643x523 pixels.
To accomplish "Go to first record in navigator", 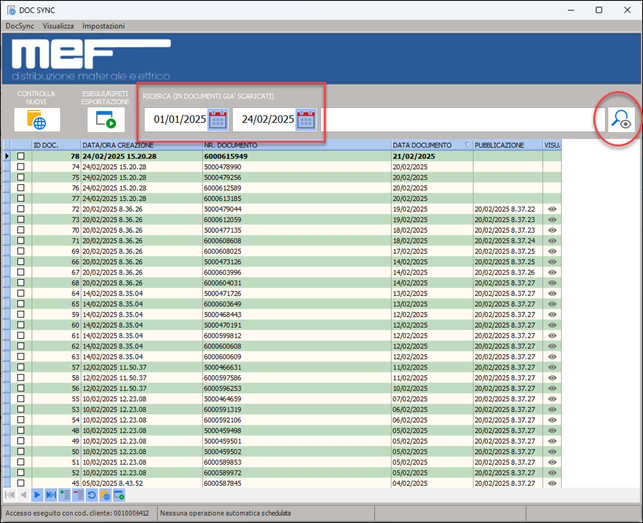I will [9, 495].
